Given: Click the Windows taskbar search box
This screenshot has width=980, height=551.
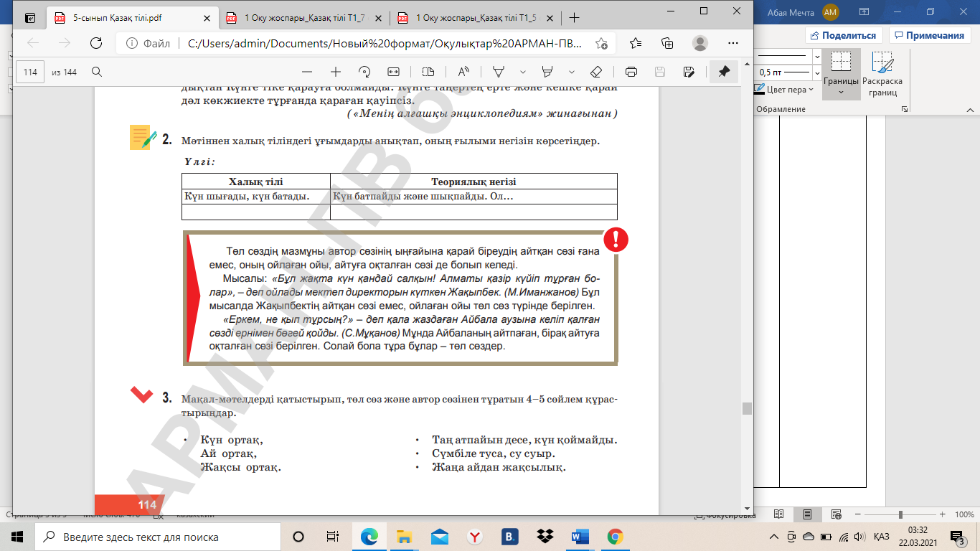Looking at the screenshot, I should click(158, 537).
